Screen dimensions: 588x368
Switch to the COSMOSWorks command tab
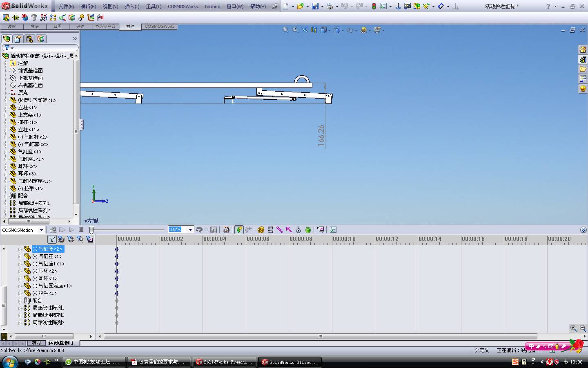click(159, 27)
